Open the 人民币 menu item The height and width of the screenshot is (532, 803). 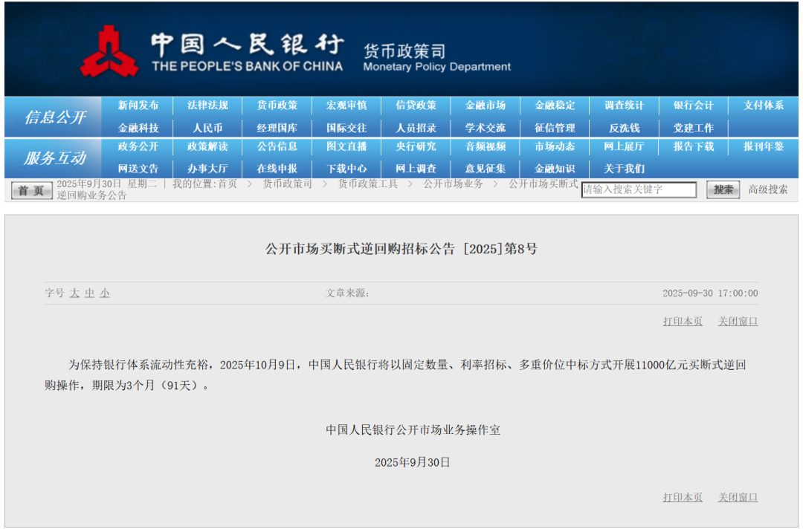click(207, 128)
